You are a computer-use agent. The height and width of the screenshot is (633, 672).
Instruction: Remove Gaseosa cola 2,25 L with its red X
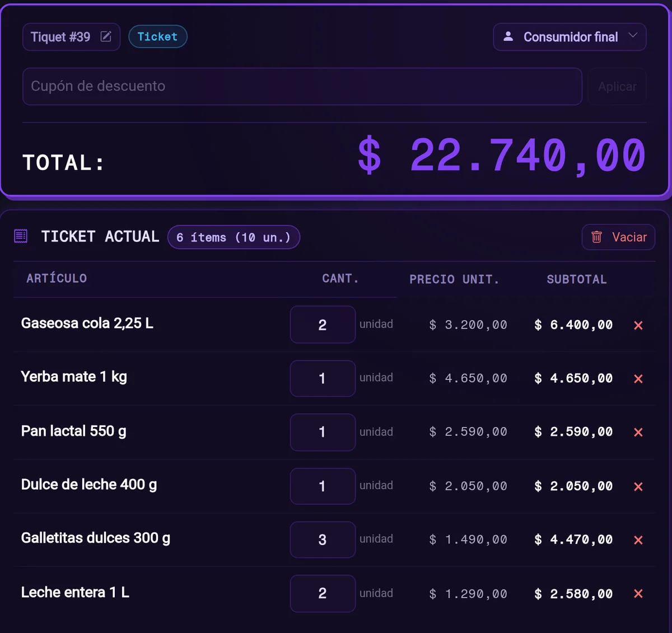point(638,325)
